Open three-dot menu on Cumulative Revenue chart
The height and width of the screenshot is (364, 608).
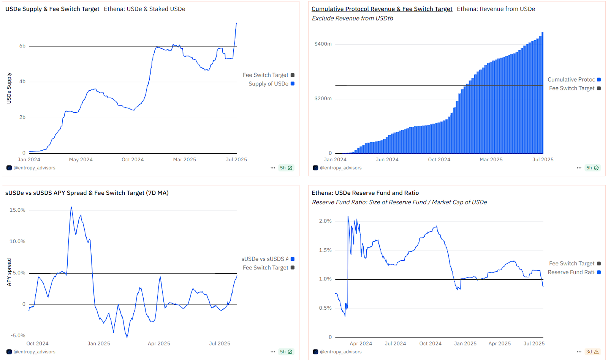point(579,168)
